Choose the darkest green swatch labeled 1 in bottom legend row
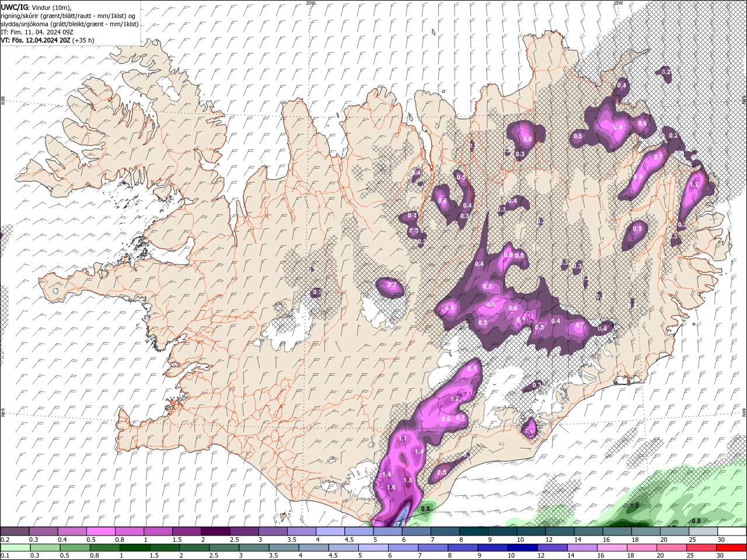 click(x=135, y=548)
